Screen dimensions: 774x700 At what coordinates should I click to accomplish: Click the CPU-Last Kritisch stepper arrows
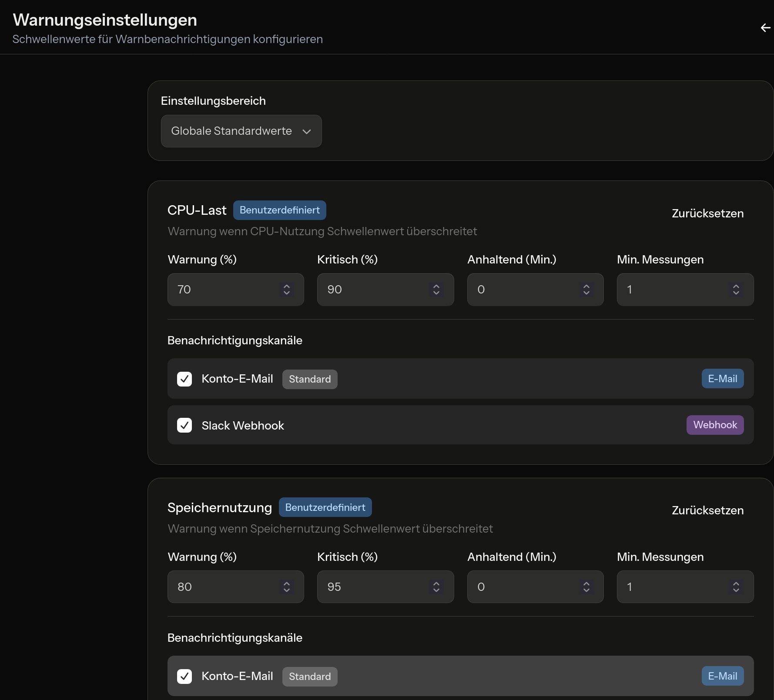tap(436, 290)
